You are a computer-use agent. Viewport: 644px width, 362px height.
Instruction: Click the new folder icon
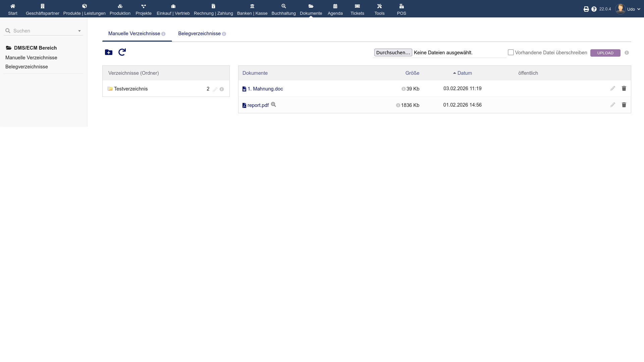pyautogui.click(x=108, y=52)
